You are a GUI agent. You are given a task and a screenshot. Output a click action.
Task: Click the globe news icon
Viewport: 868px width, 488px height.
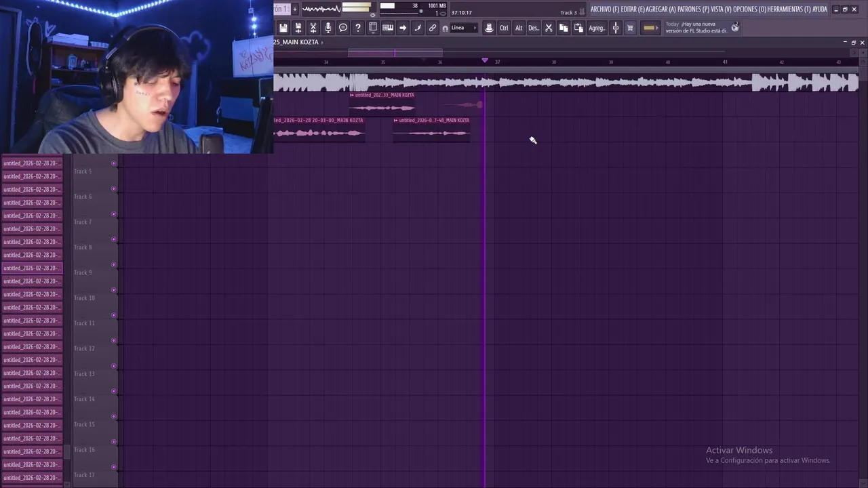[x=735, y=28]
